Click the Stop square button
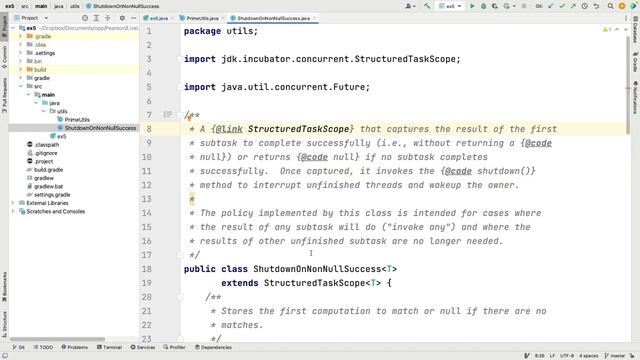 tap(524, 6)
